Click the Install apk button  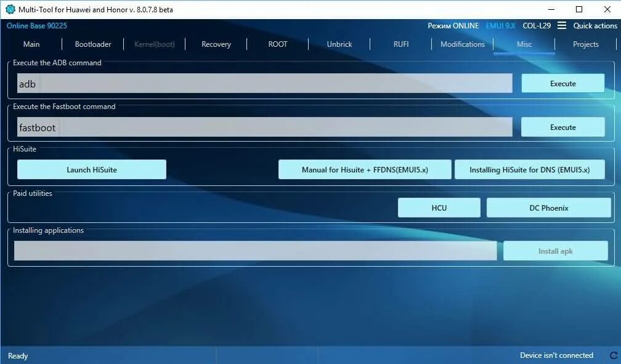tap(555, 251)
